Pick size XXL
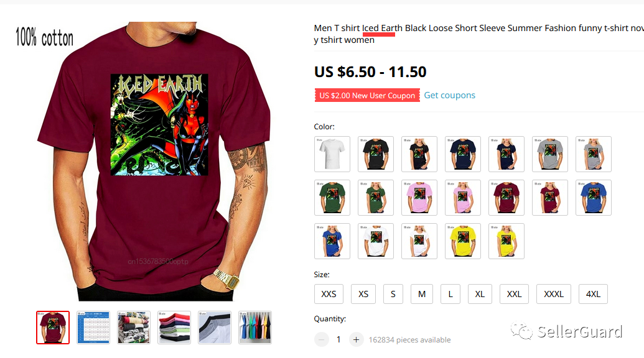Viewport: 644px width, 358px height. pyautogui.click(x=514, y=294)
